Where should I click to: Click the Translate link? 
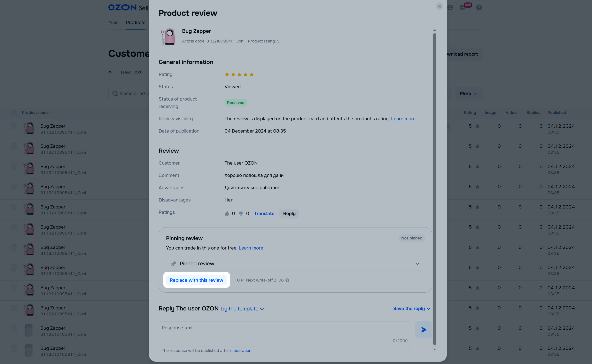click(264, 214)
